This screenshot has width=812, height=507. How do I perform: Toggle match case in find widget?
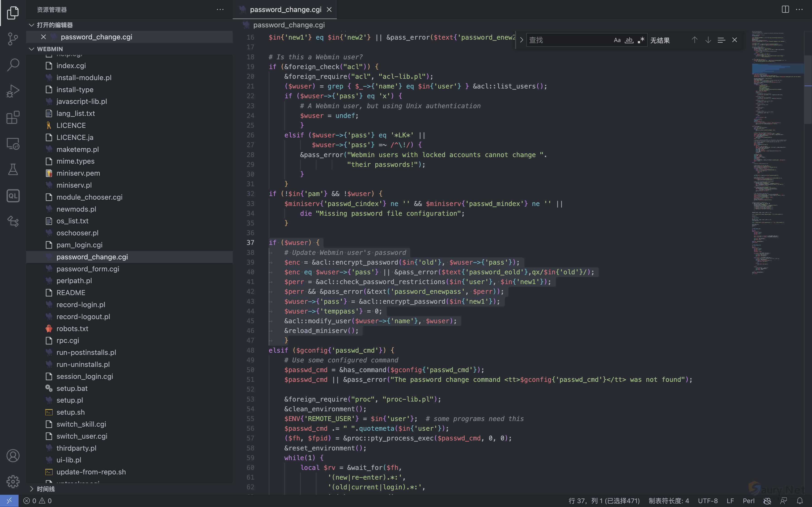[x=617, y=40]
